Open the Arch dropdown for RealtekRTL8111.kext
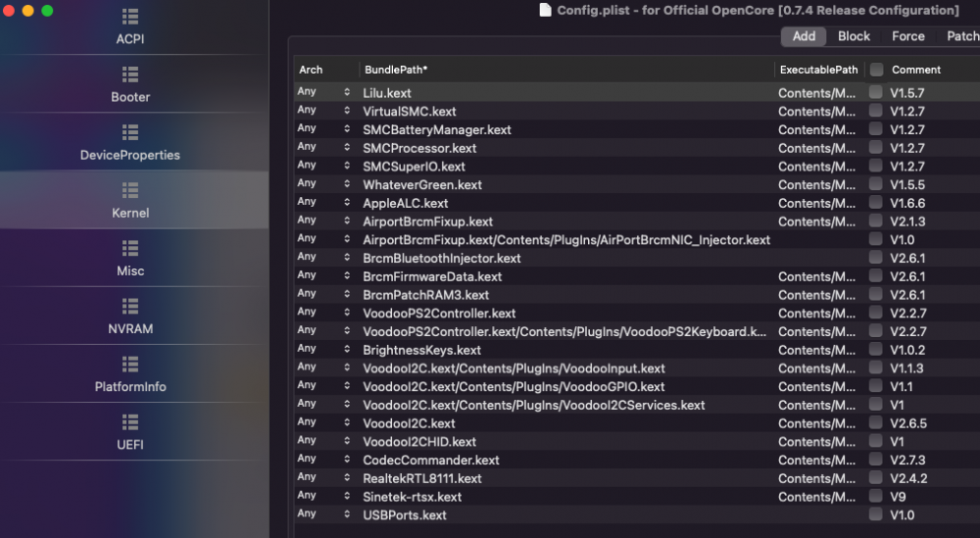This screenshot has width=980, height=538. (x=347, y=477)
